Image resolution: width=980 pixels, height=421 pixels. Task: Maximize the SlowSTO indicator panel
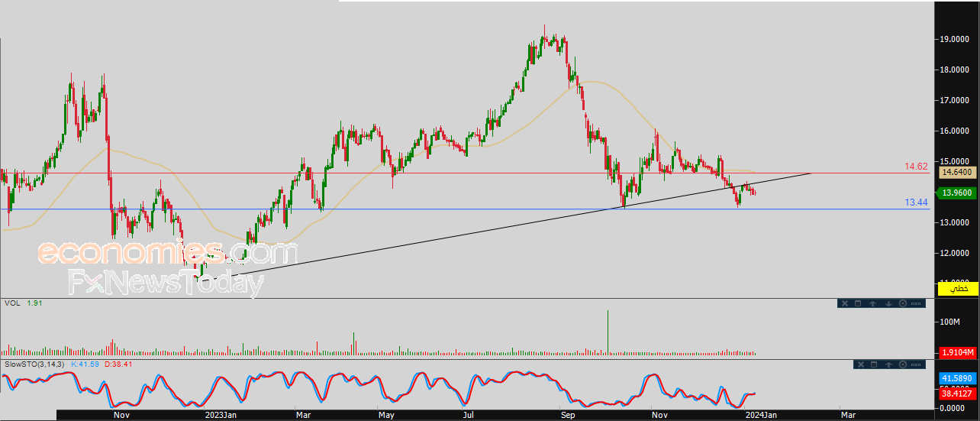coord(874,364)
